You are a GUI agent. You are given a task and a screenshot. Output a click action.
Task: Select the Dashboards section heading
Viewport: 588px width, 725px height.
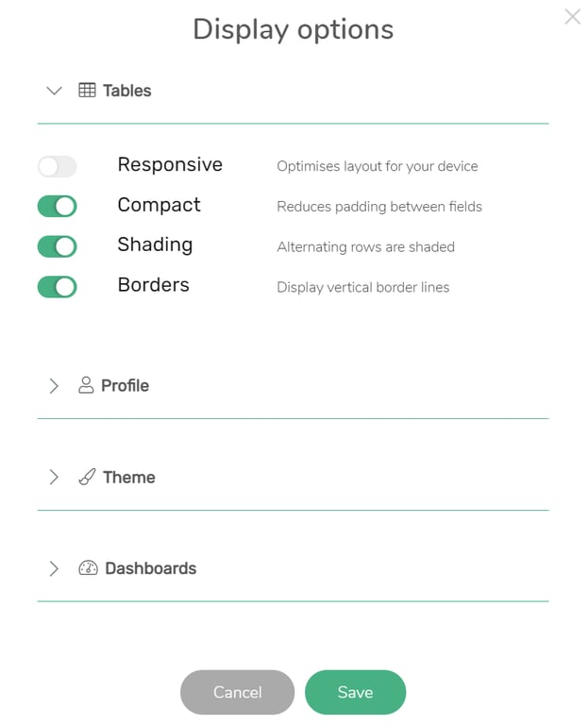151,568
